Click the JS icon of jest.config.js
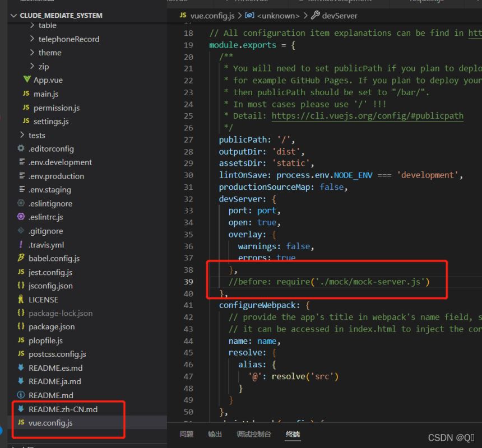The image size is (482, 448). coord(21,272)
